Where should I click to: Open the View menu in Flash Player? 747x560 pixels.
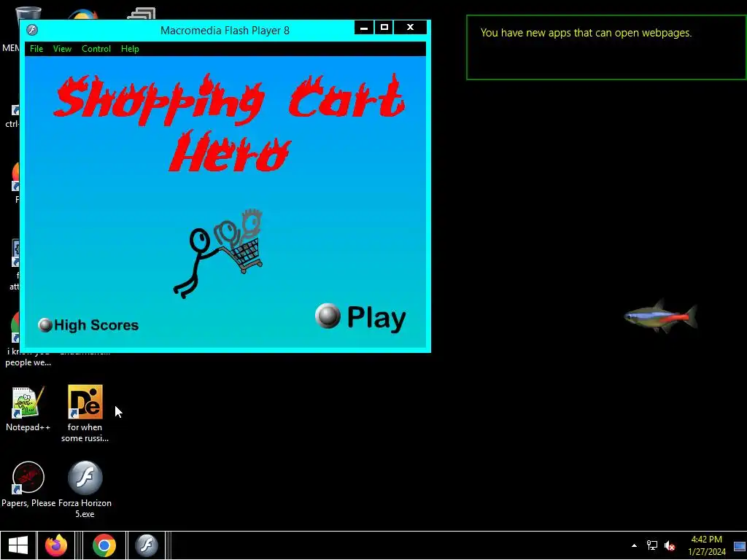(62, 49)
